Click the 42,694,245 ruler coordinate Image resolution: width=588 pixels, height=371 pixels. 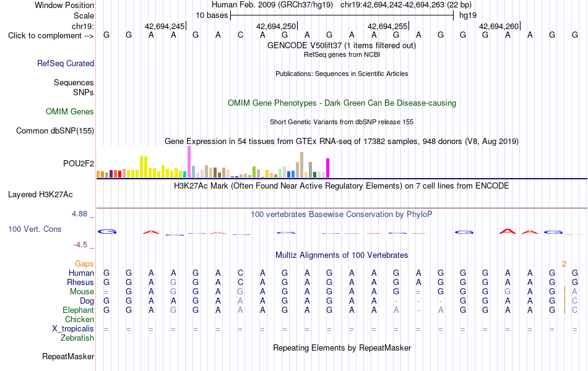[165, 26]
